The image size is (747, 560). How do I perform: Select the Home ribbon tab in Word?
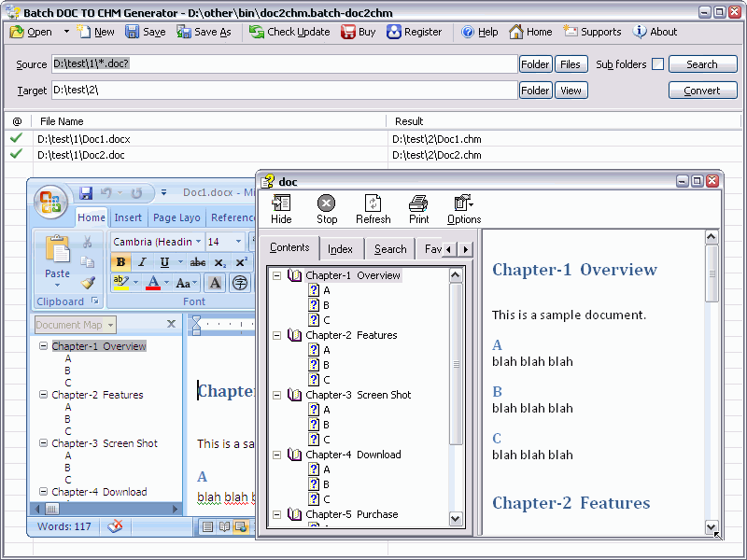tap(91, 217)
